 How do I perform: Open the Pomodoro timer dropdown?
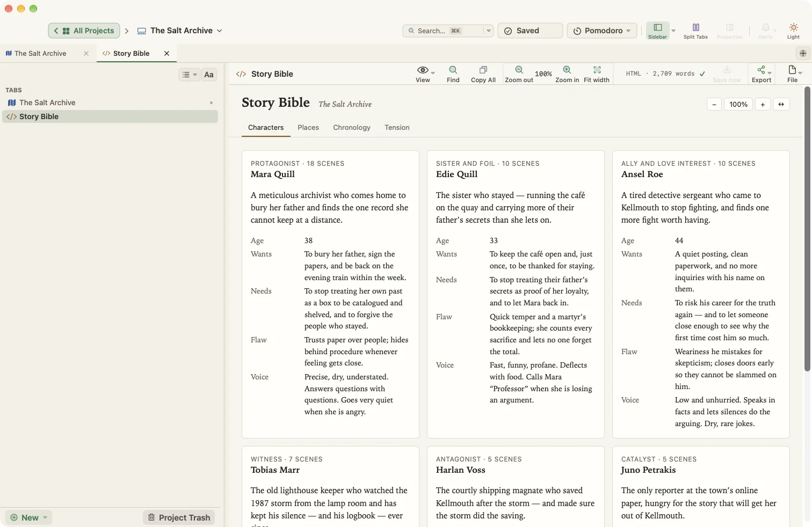[602, 31]
